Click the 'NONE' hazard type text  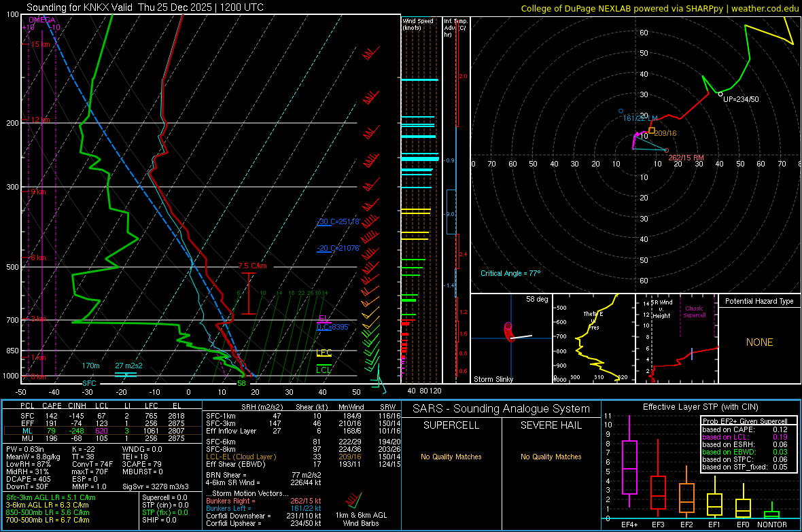tap(759, 342)
